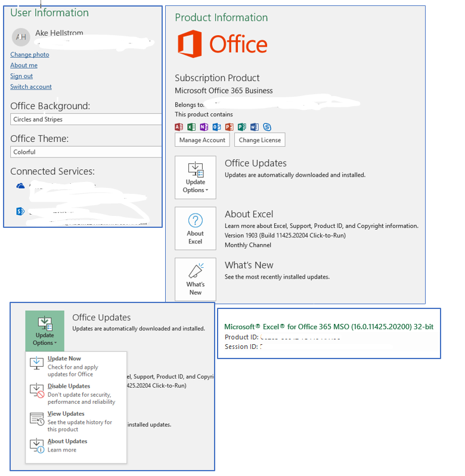This screenshot has height=476, width=465.
Task: Click the Sign out link
Action: 21,76
